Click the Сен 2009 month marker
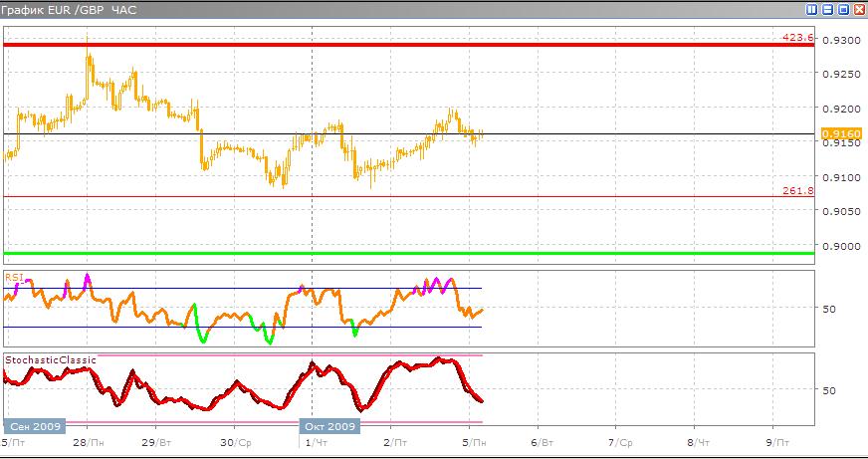Image resolution: width=868 pixels, height=459 pixels. 34,426
